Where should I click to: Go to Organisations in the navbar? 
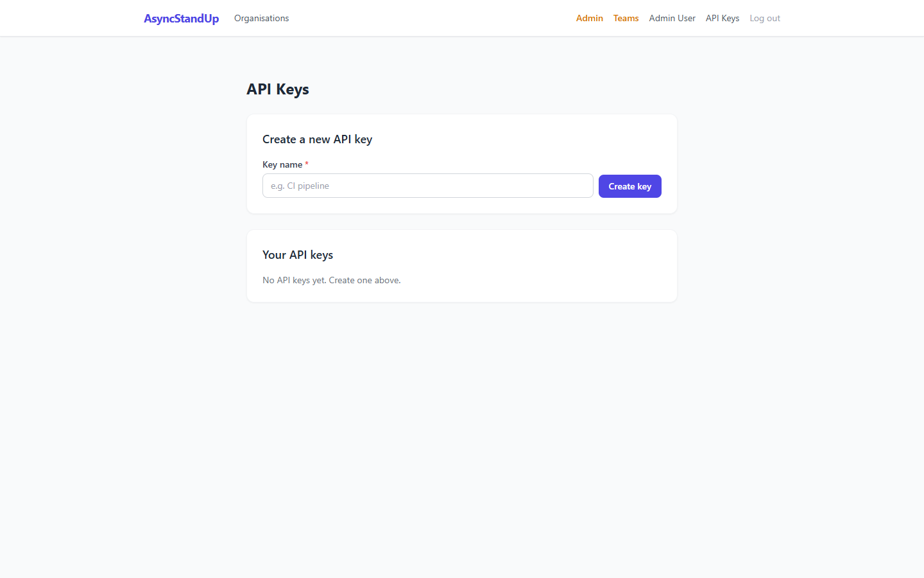click(261, 18)
